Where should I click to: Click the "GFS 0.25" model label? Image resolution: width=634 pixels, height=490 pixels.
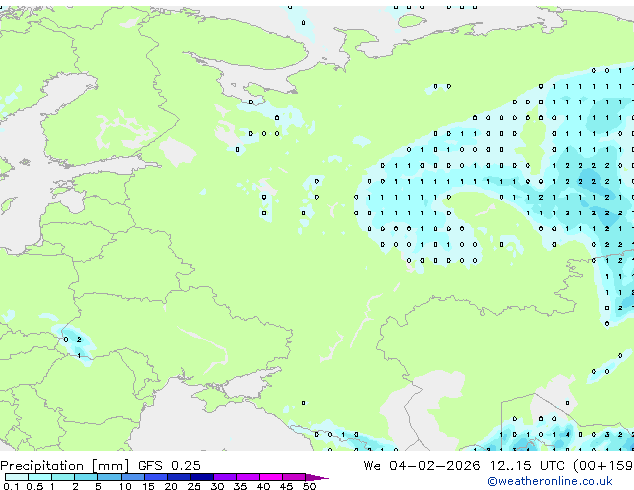point(169,466)
